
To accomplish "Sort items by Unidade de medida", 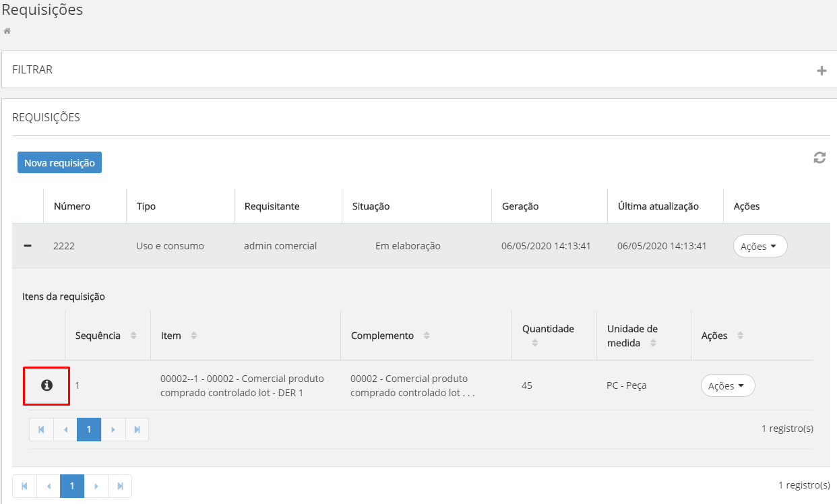I will pyautogui.click(x=654, y=343).
